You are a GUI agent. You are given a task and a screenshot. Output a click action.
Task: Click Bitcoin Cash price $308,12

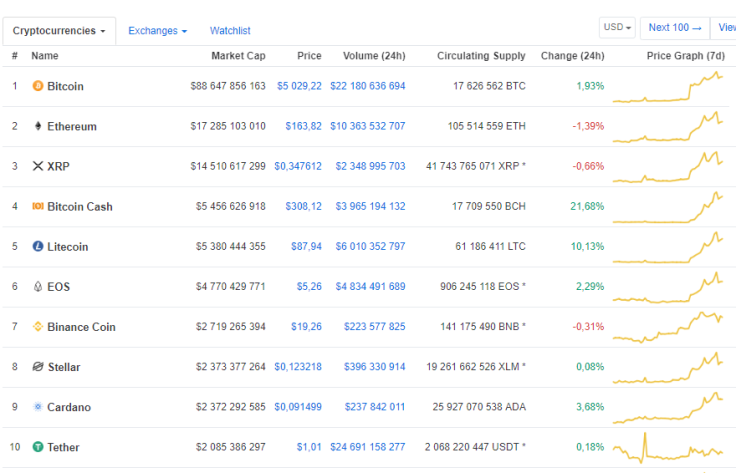(x=303, y=206)
